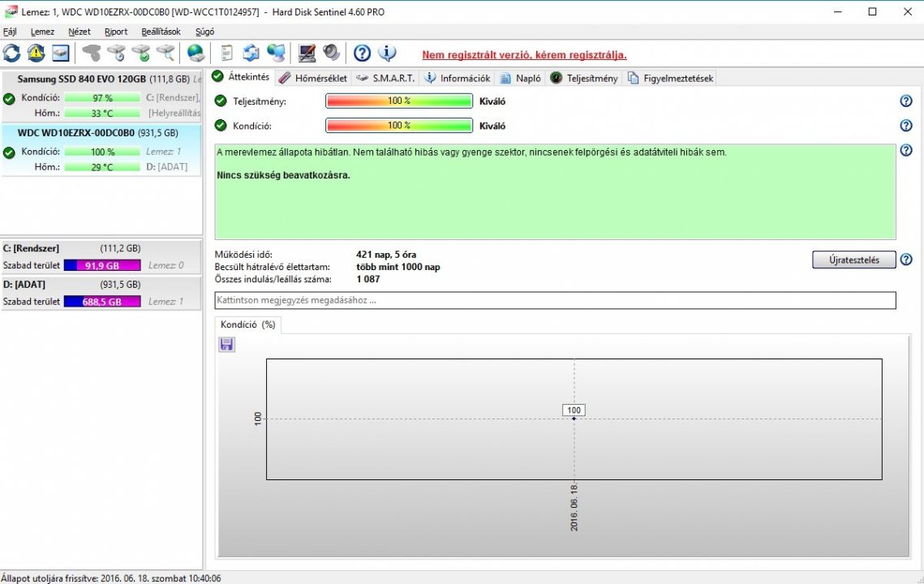Click the Samsung Kondíció 97 % bar
Screen dimensions: 924x584
(102, 98)
